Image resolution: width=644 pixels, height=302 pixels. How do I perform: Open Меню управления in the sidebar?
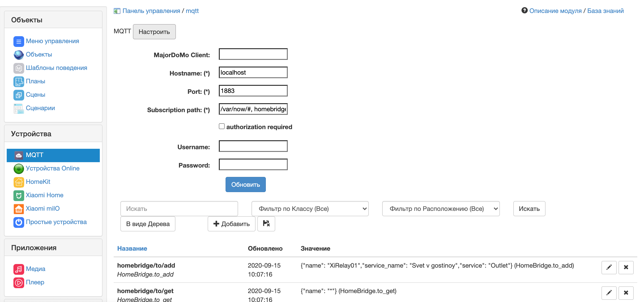click(52, 41)
